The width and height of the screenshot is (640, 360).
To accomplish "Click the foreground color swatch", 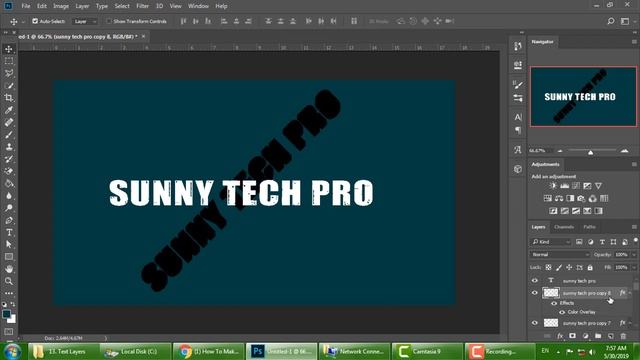I will pyautogui.click(x=6, y=314).
